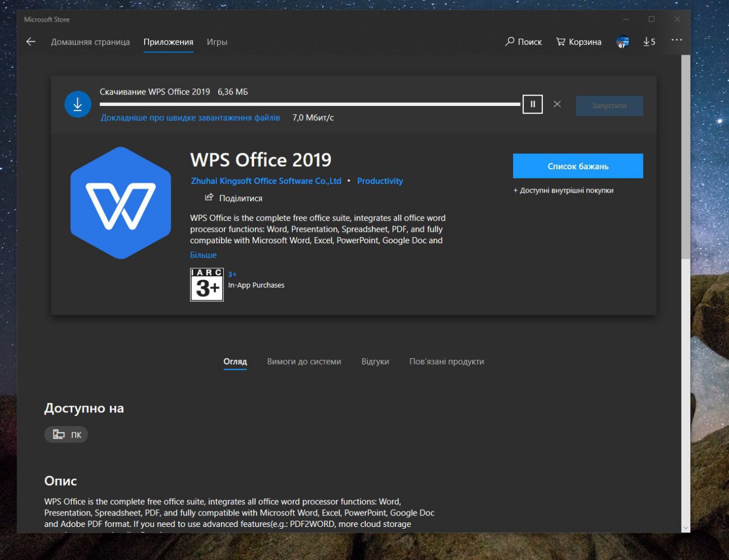Open the Пов'язані продукти tab
Image resolution: width=729 pixels, height=560 pixels.
447,361
